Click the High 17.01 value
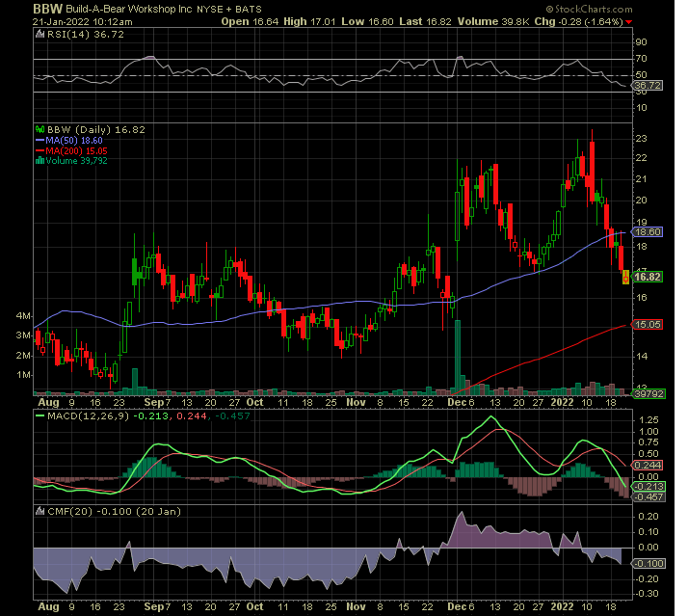This screenshot has width=688, height=616. pos(309,21)
